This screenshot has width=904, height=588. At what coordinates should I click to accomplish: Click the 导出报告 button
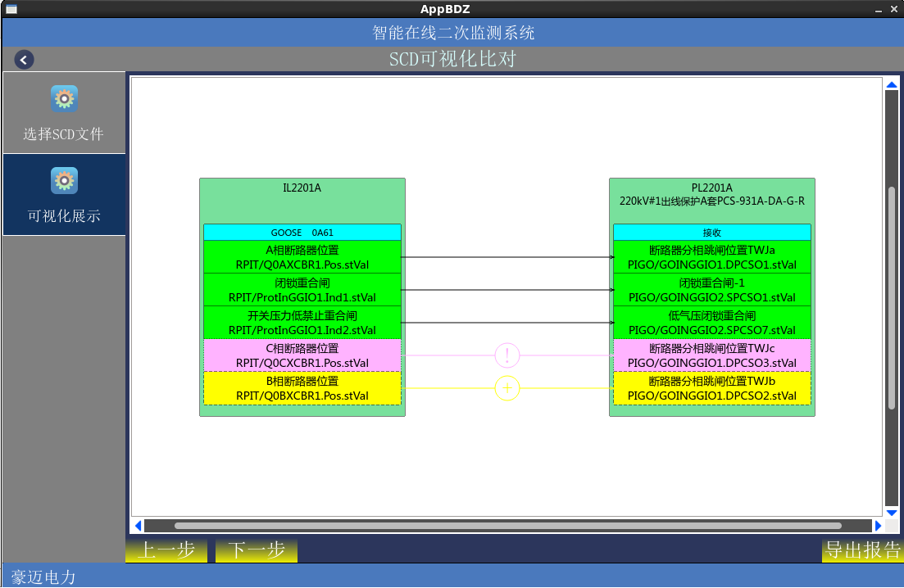point(862,550)
